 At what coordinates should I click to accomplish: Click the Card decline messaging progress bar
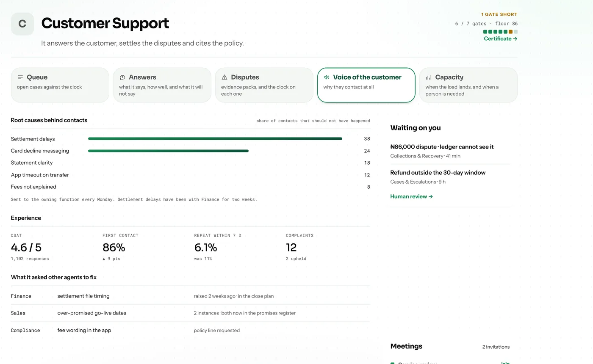coord(168,151)
